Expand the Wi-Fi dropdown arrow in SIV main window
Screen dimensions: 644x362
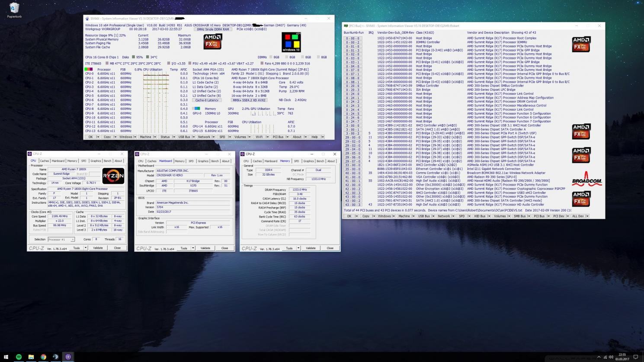[x=267, y=137]
